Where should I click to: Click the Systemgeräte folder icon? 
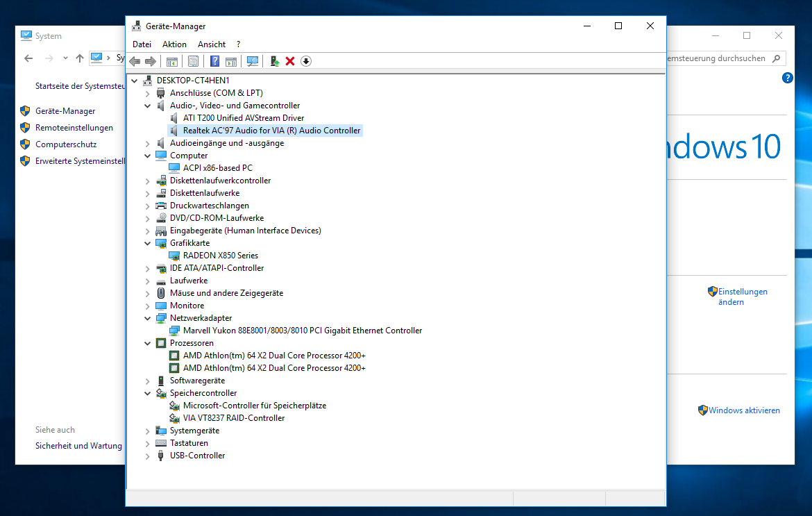(x=161, y=431)
